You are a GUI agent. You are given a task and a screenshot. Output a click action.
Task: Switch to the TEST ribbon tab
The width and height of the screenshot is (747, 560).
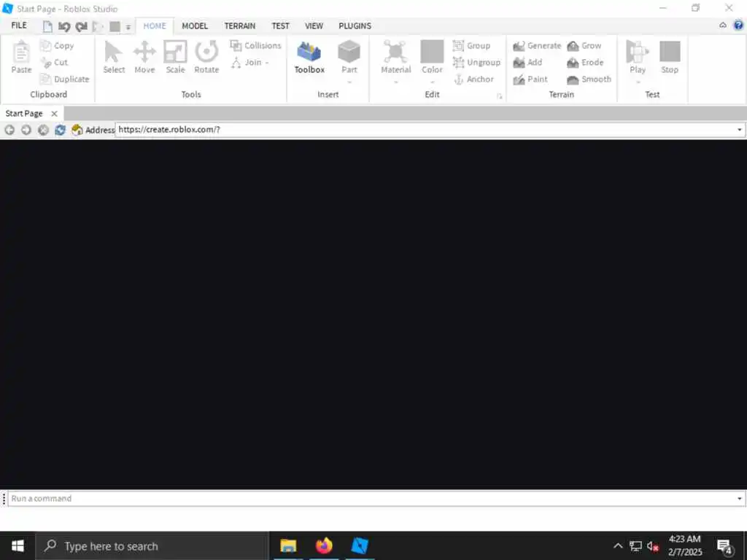click(x=281, y=26)
